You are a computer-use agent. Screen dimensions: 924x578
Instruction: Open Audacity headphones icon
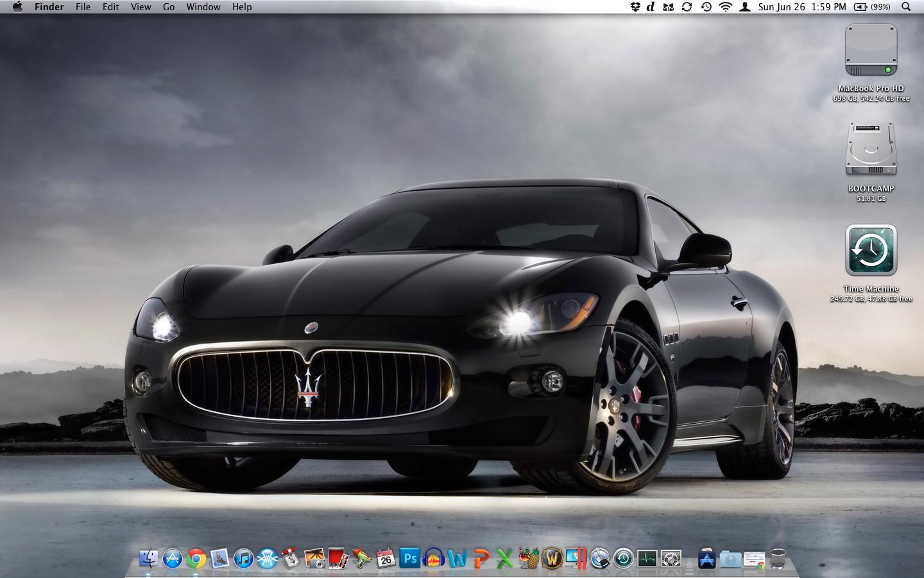pos(434,558)
